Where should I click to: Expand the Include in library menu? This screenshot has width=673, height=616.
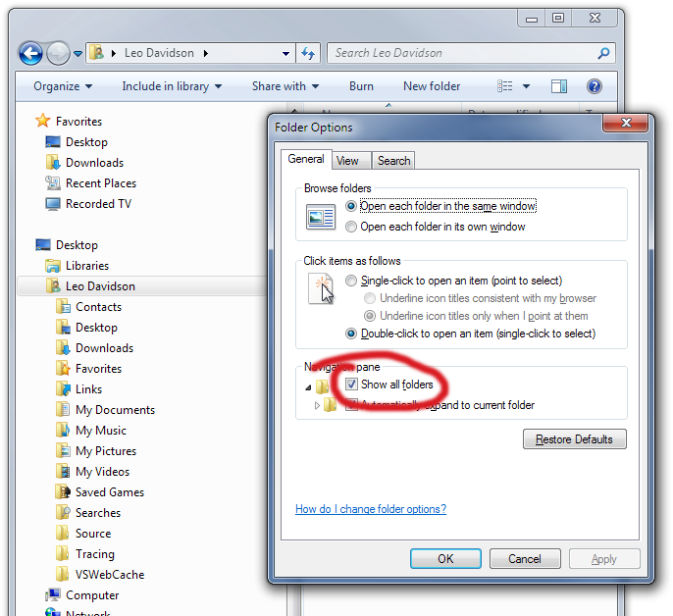pos(172,86)
